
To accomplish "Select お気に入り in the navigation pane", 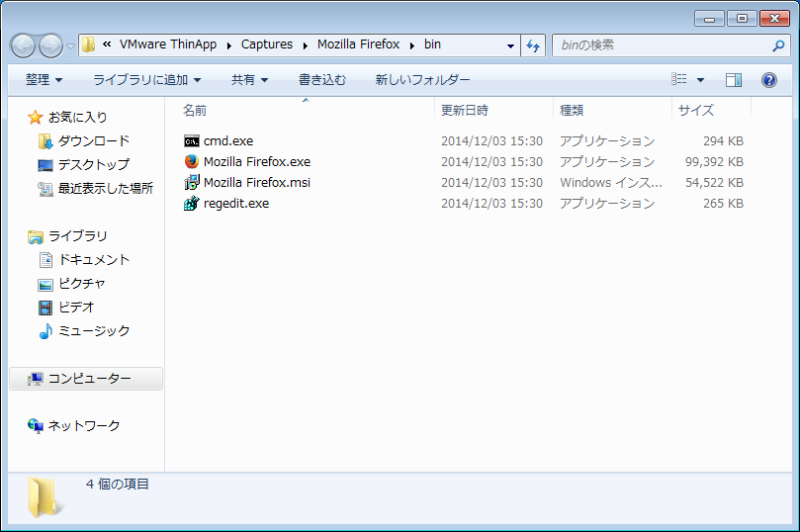I will coord(77,118).
